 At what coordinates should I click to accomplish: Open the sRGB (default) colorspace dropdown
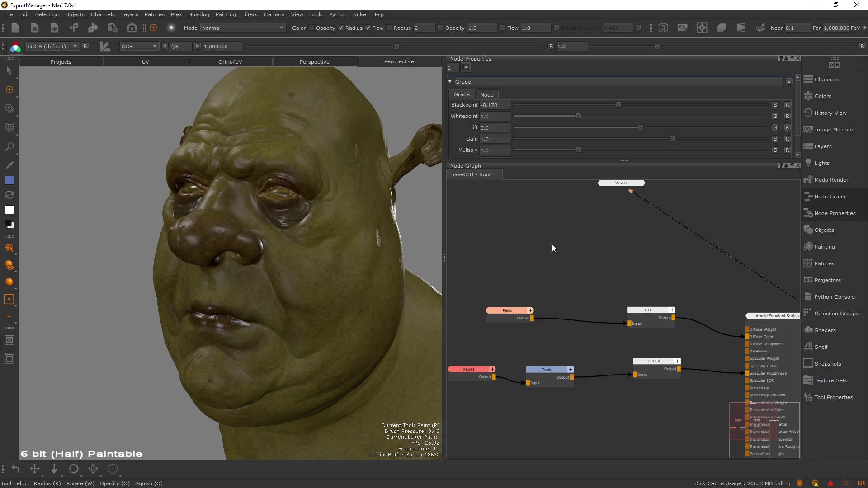point(52,47)
